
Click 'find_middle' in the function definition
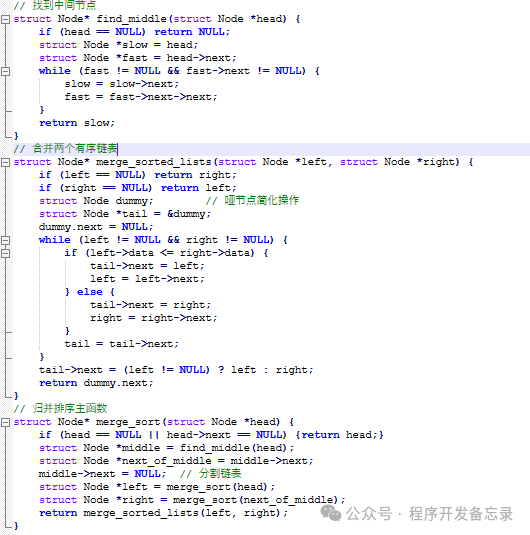pyautogui.click(x=131, y=19)
